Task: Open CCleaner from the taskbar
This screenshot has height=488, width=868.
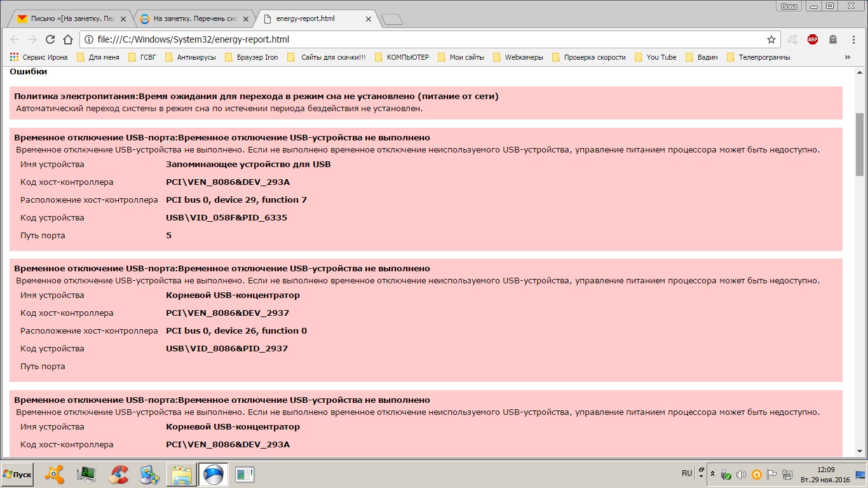Action: [x=118, y=474]
